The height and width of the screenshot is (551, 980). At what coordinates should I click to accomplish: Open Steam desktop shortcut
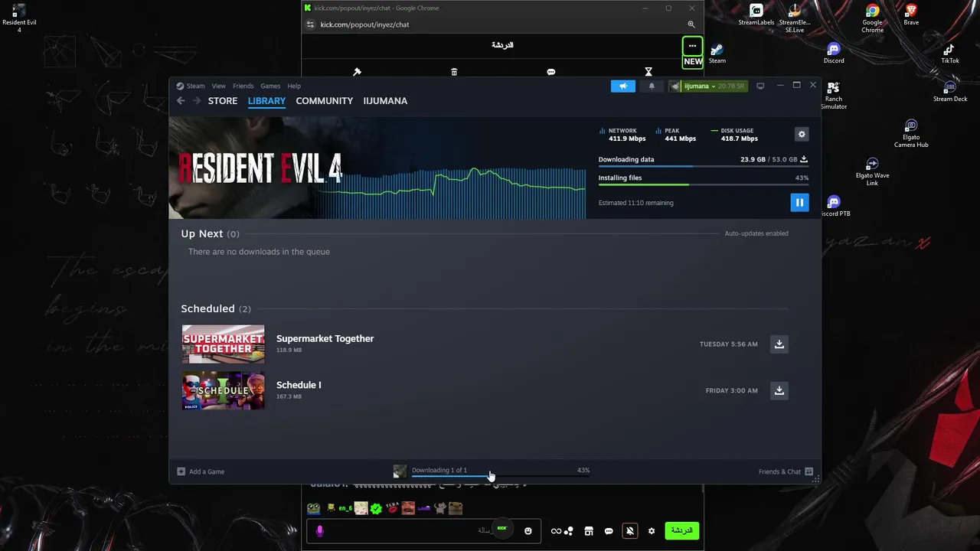[717, 53]
